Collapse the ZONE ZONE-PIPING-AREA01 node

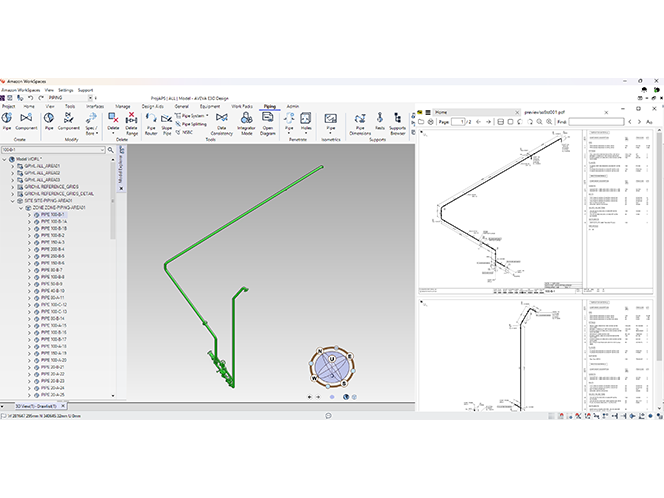(21, 207)
